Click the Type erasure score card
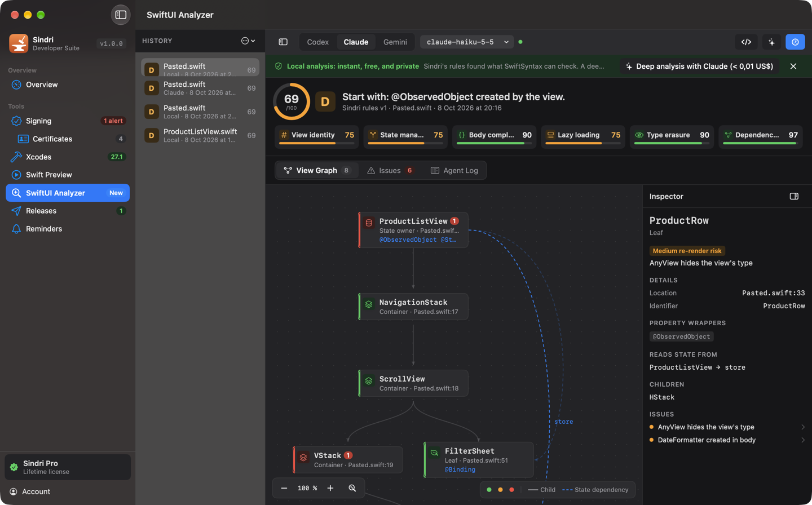This screenshot has width=812, height=505. [x=672, y=137]
